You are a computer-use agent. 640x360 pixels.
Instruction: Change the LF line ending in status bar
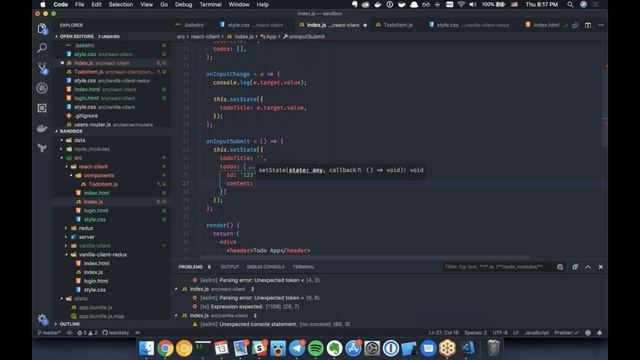click(516, 333)
